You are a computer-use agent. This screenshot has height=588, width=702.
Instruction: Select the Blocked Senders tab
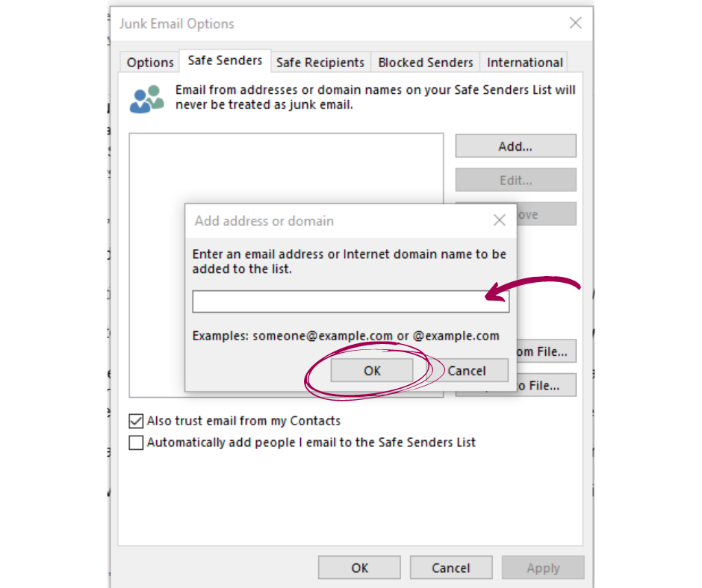[x=425, y=62]
